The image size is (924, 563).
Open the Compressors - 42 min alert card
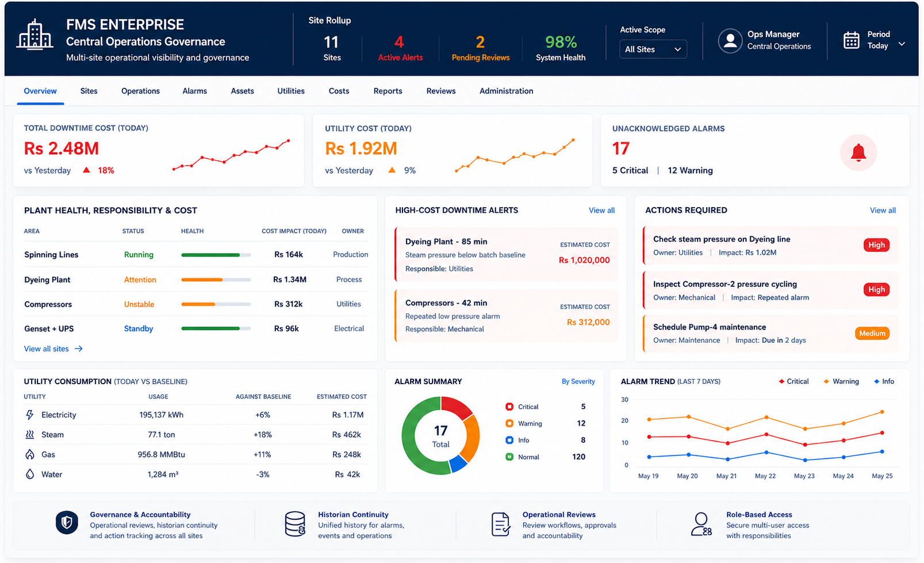(x=507, y=316)
